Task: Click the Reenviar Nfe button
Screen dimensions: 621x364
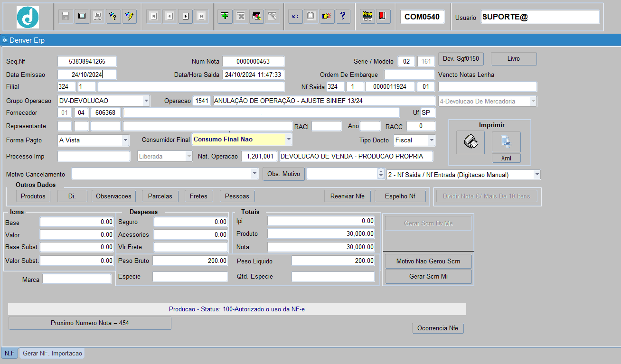Action: [348, 196]
